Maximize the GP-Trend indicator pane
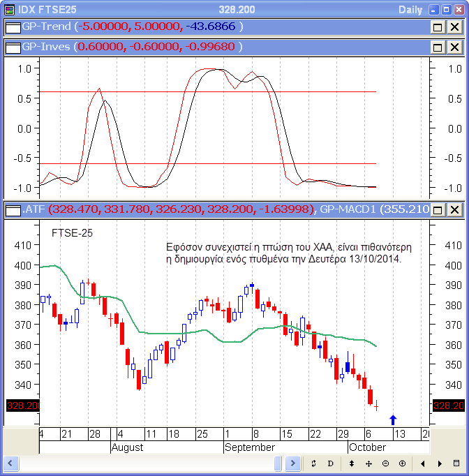Image resolution: width=469 pixels, height=476 pixels. click(438, 27)
